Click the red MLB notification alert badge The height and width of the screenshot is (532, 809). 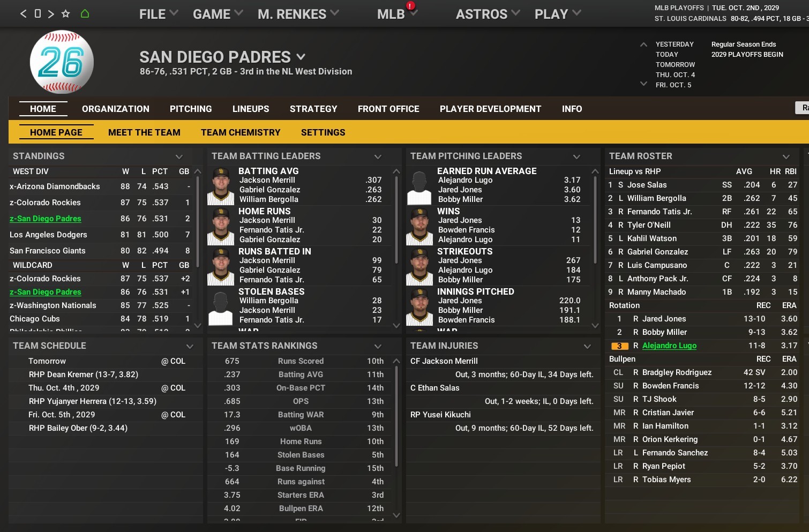pyautogui.click(x=410, y=6)
